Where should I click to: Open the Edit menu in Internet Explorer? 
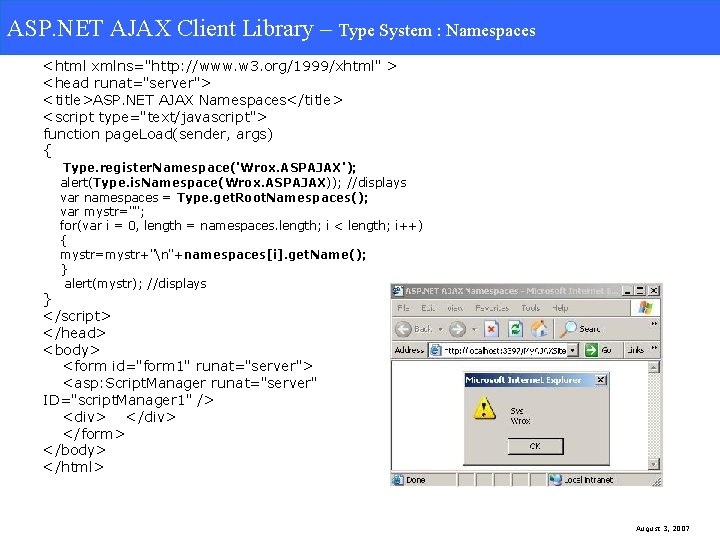click(x=428, y=308)
